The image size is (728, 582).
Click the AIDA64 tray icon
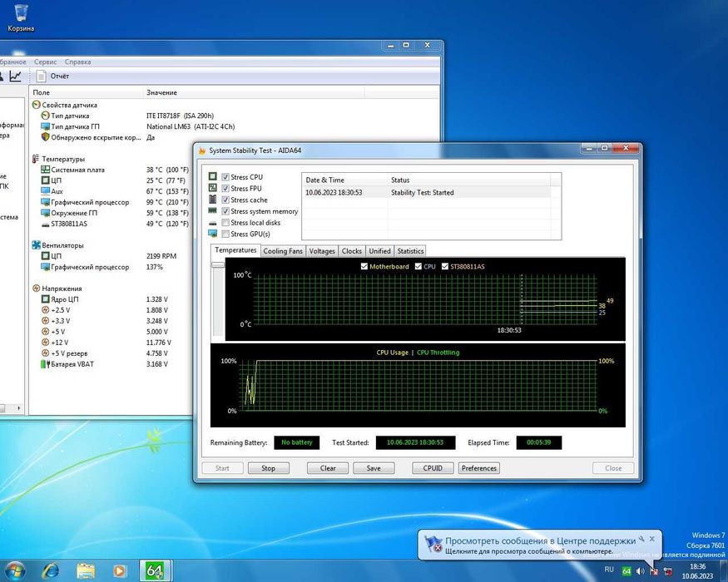click(x=626, y=571)
